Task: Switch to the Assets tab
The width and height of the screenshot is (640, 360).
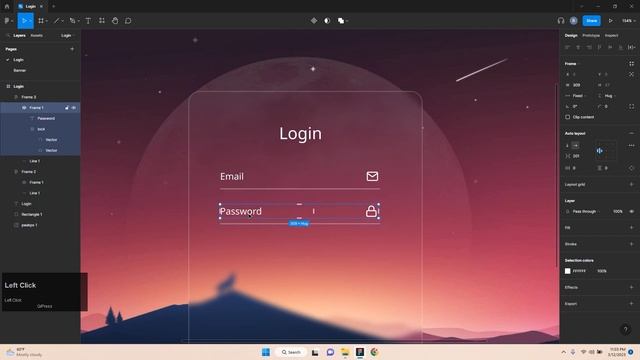Action: click(36, 36)
